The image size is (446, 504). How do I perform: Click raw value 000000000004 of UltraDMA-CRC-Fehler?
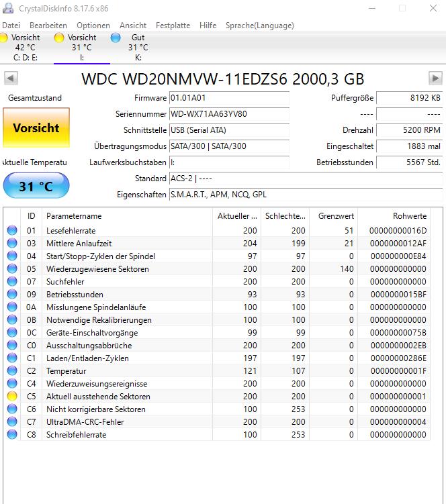coord(398,421)
